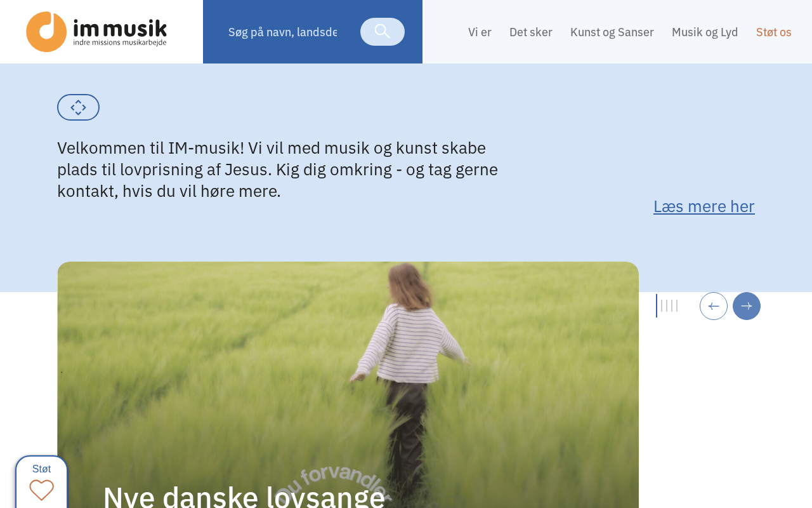Select the first carousel slide indicator
This screenshot has height=508, width=812.
coord(657,306)
